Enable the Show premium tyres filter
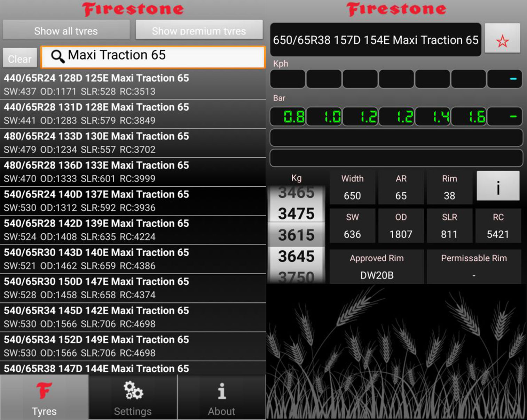The width and height of the screenshot is (527, 420). [x=199, y=31]
